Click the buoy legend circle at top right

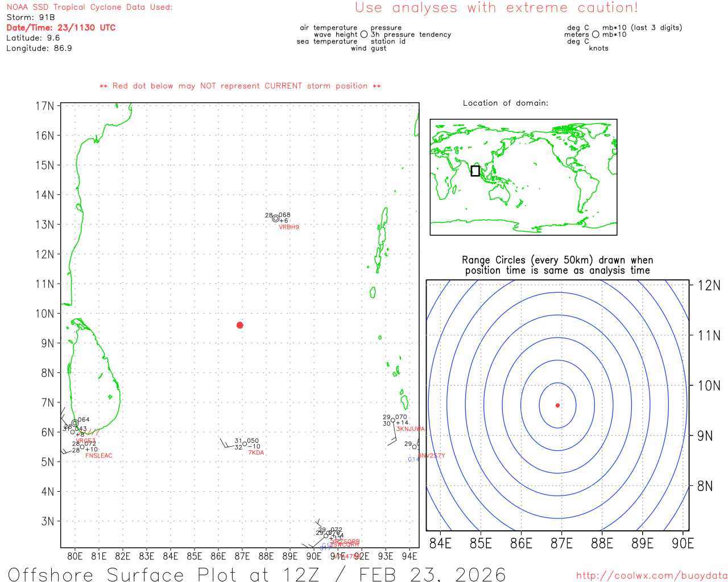[595, 35]
